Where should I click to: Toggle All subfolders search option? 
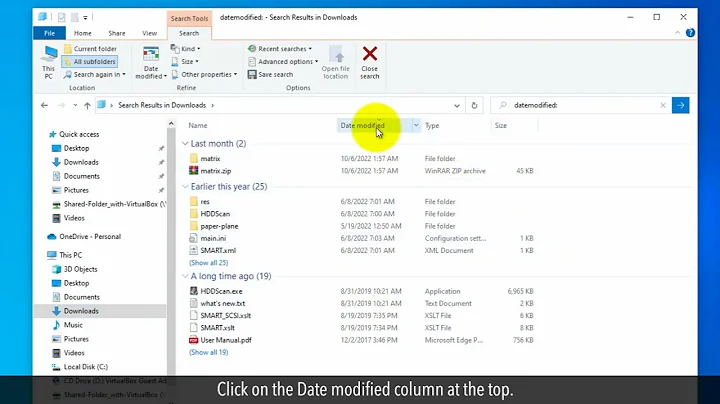90,62
